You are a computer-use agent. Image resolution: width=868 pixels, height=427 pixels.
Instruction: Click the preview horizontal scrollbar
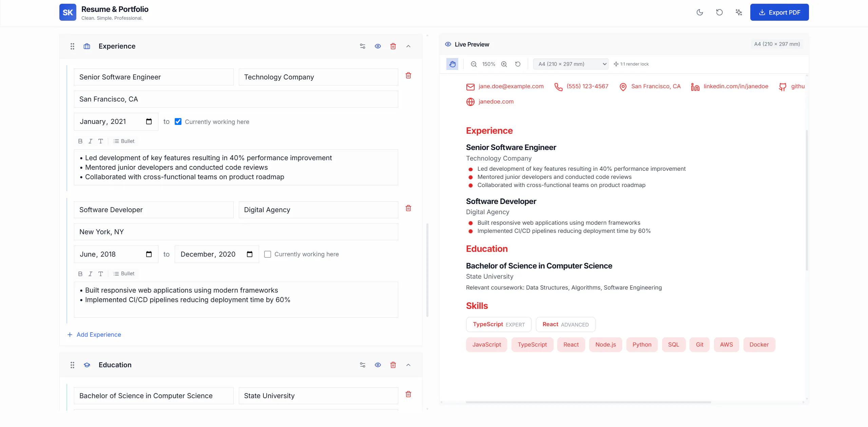coord(588,402)
